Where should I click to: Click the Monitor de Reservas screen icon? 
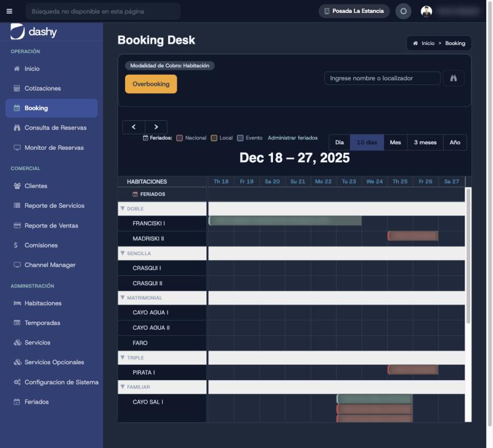pyautogui.click(x=17, y=147)
